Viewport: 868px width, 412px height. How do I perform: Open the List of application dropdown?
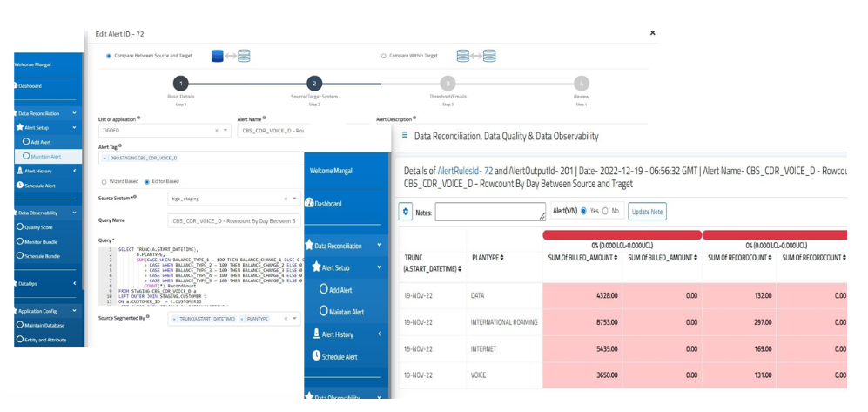click(x=225, y=131)
